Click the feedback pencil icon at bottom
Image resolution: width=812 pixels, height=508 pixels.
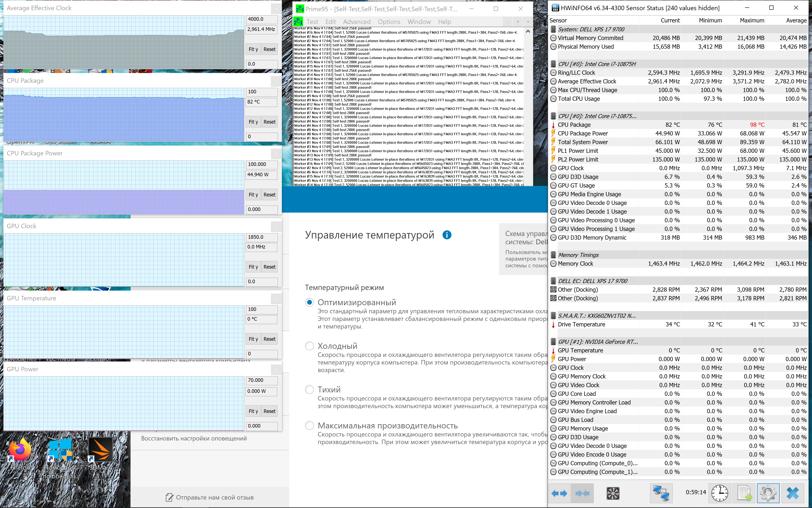point(170,497)
